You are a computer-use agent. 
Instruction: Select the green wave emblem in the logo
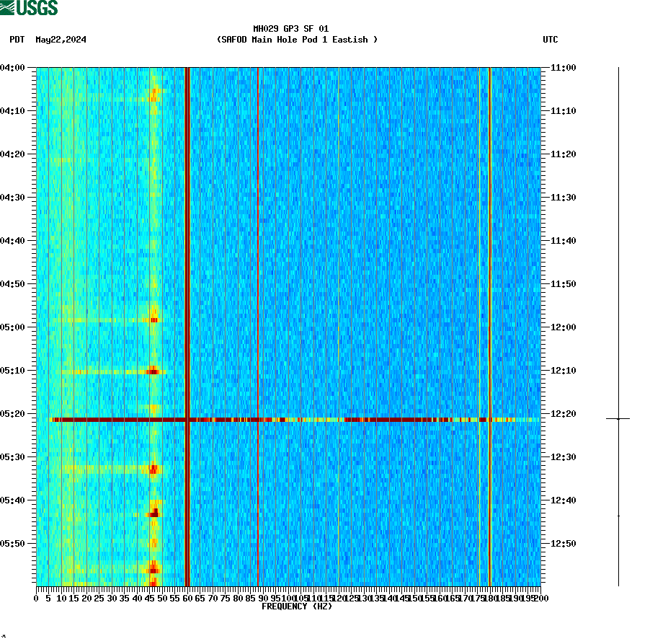click(7, 7)
